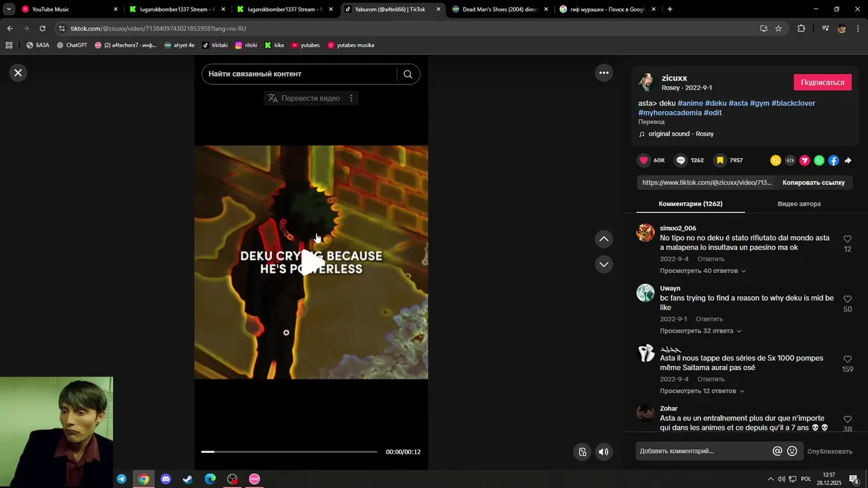This screenshot has height=488, width=868.
Task: Expand 32 replies under Uwayn comment
Action: [x=701, y=331]
